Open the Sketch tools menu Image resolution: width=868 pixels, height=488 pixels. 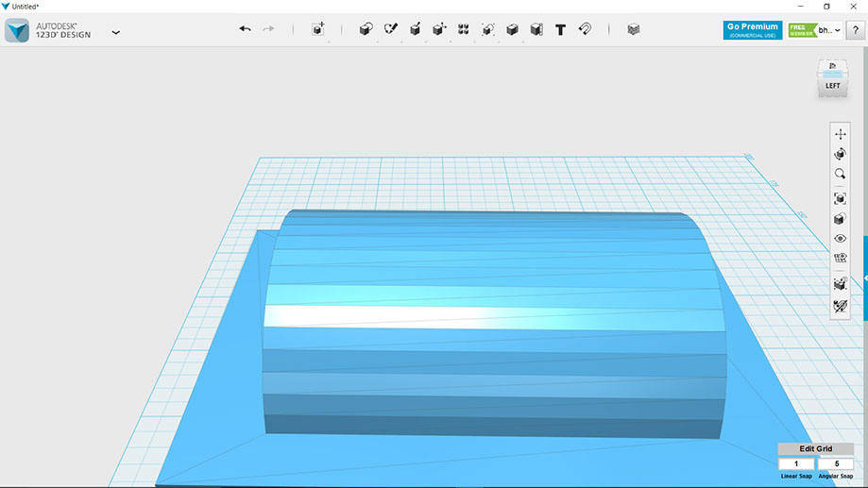coord(391,28)
